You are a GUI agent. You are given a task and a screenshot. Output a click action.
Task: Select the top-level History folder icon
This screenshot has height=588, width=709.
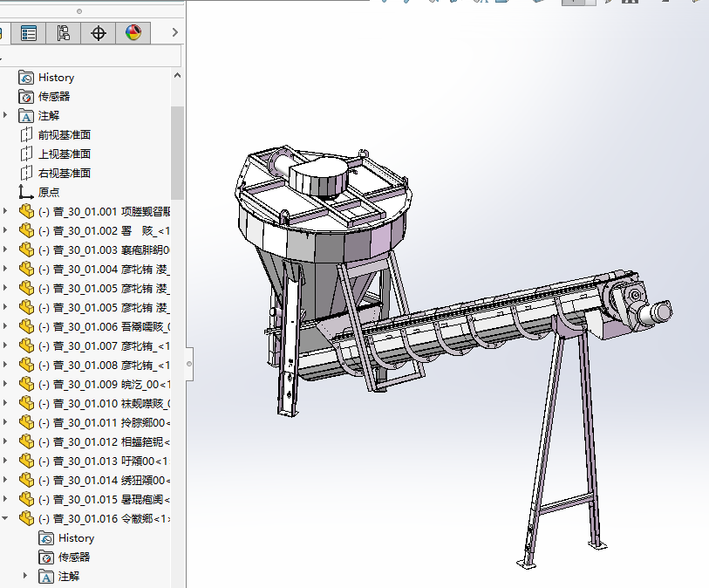coord(26,78)
